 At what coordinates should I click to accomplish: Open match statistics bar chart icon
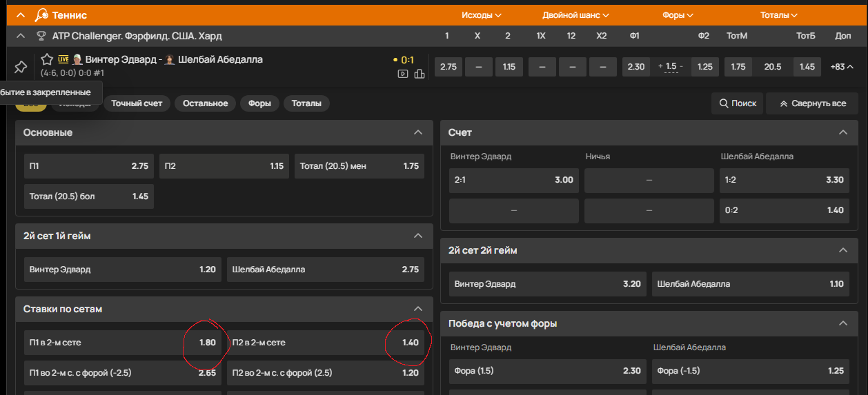419,74
